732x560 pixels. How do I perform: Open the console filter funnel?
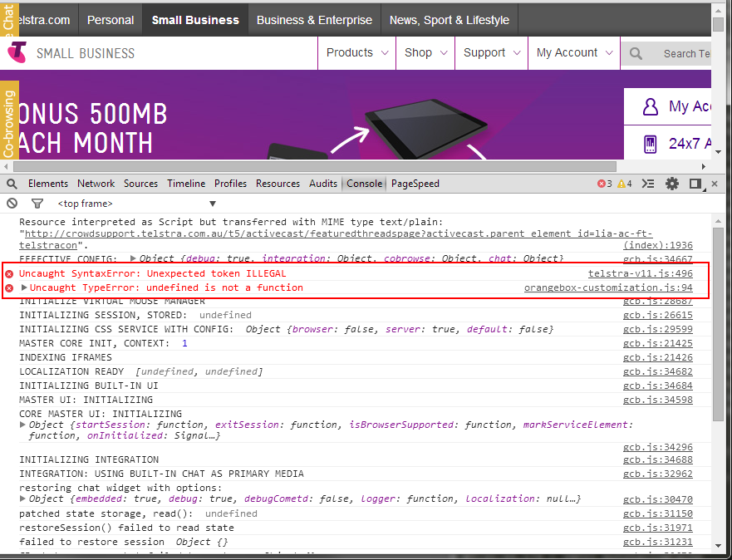[x=37, y=204]
